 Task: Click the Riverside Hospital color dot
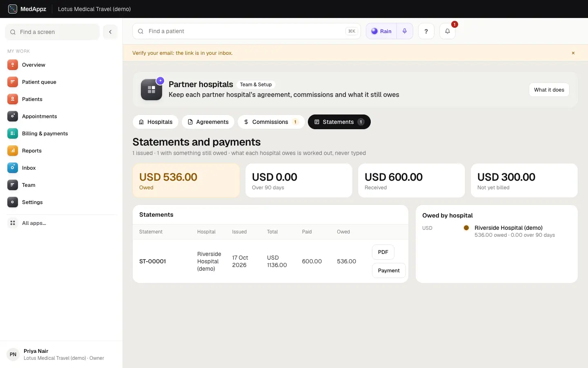(466, 228)
